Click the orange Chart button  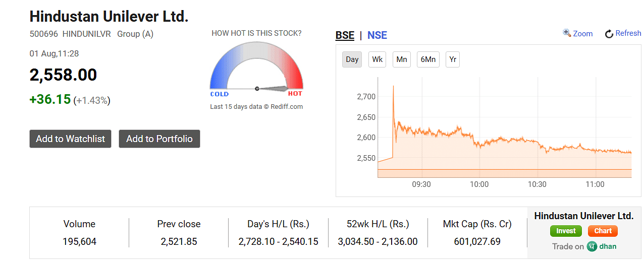(x=603, y=231)
